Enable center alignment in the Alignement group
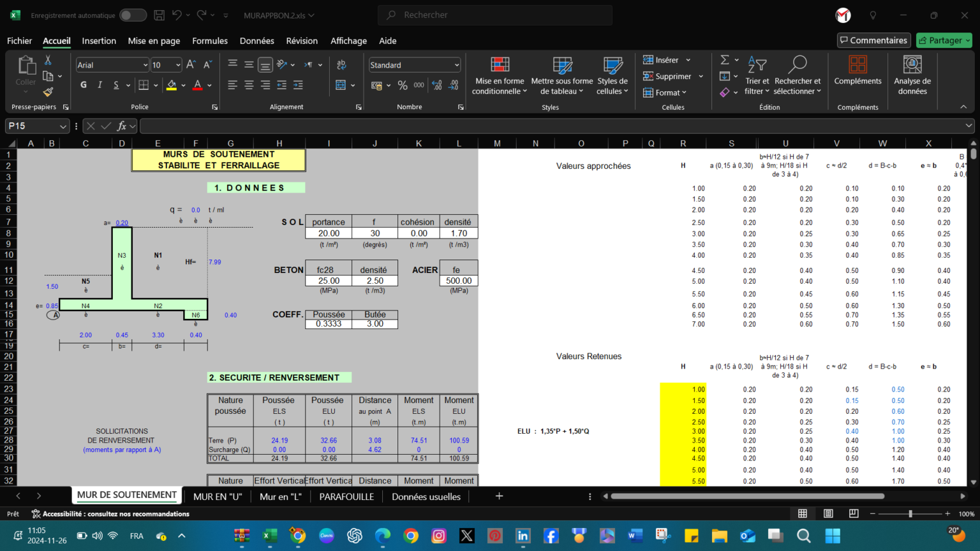The image size is (980, 551). pos(248,85)
